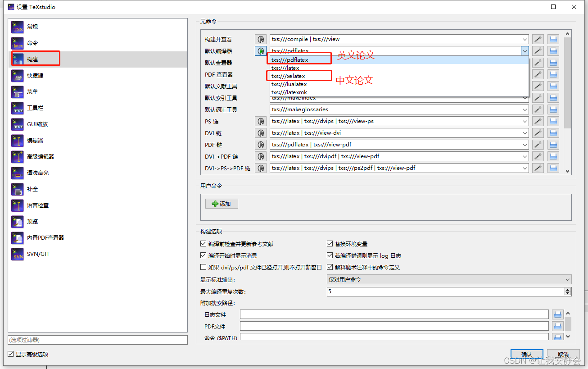Switch to the 命令 settings category
The image size is (588, 369).
tap(32, 43)
